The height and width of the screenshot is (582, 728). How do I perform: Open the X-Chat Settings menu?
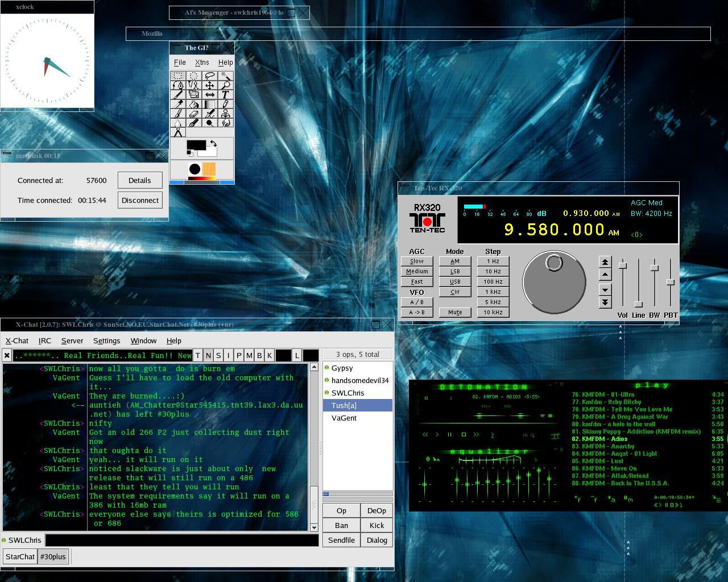point(106,340)
